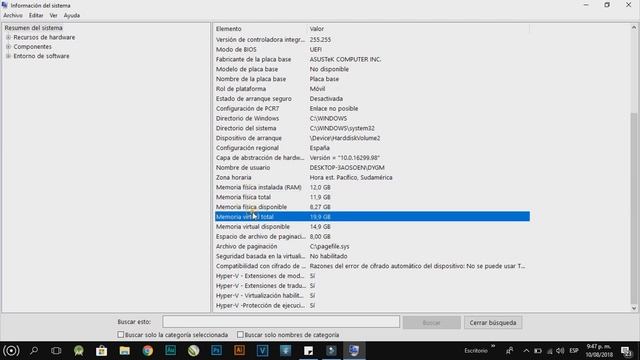Open the blue V app on the taskbar

pos(262,351)
